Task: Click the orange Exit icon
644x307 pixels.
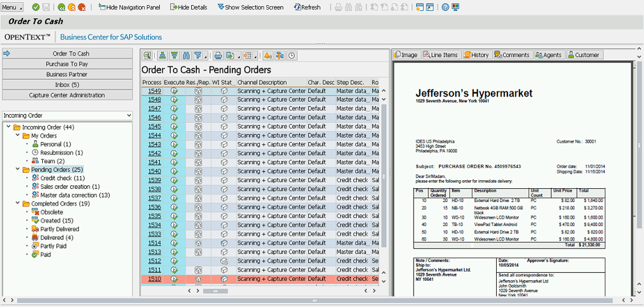Action: tap(72, 7)
